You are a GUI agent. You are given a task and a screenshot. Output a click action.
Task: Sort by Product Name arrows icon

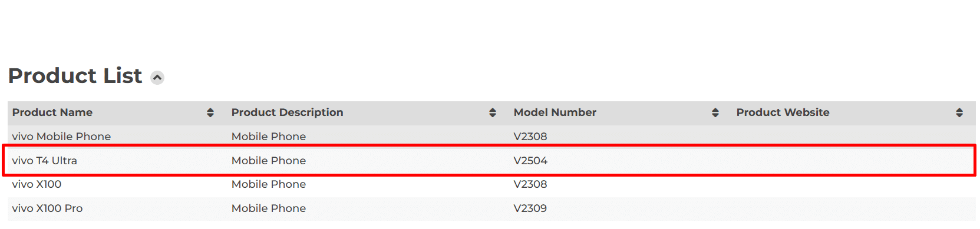pyautogui.click(x=210, y=112)
